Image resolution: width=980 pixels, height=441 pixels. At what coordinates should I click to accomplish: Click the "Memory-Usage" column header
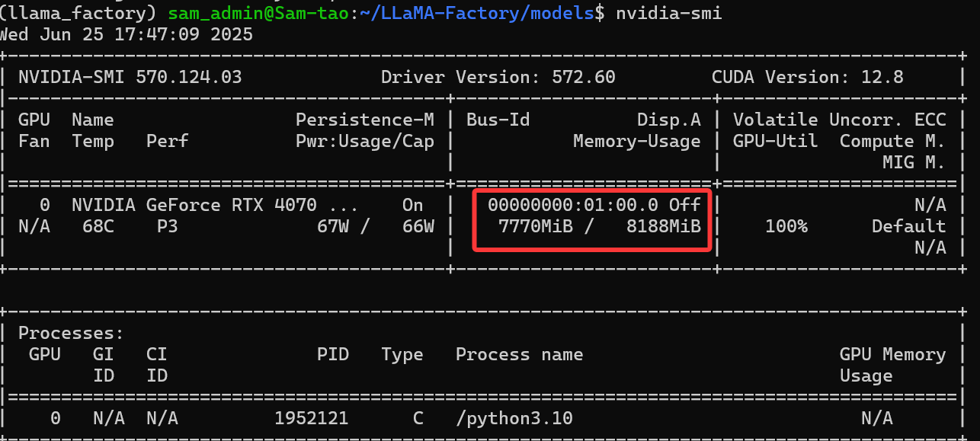click(637, 141)
